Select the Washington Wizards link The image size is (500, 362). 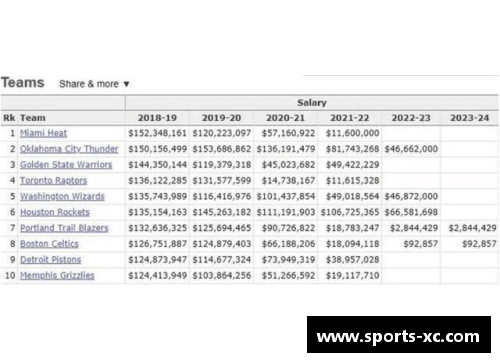(x=62, y=196)
